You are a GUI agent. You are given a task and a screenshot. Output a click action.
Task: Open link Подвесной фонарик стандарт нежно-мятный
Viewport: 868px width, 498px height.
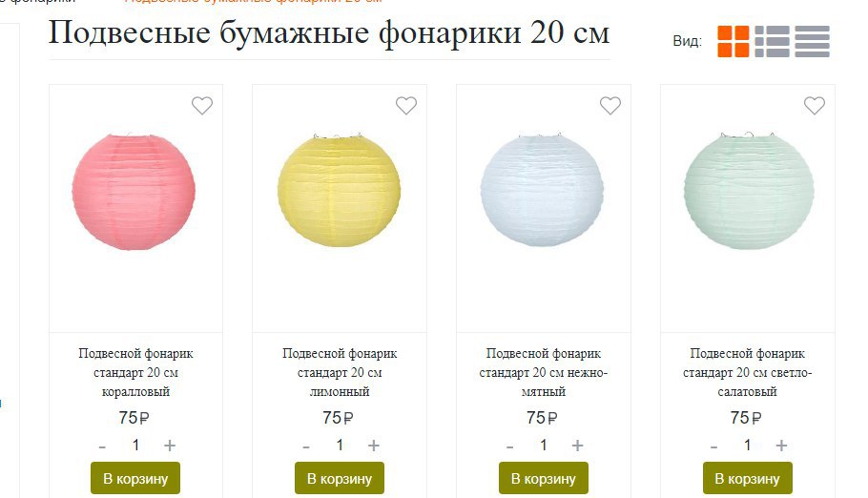(x=543, y=372)
